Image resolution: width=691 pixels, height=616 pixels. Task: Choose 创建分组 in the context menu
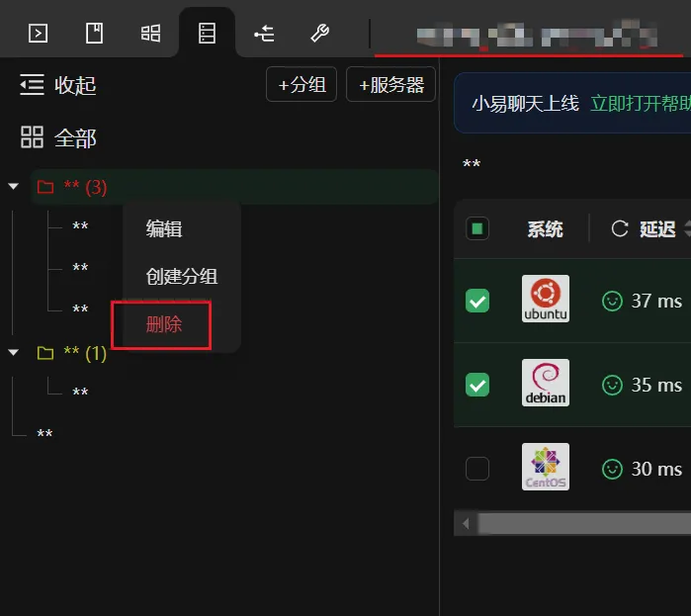(x=182, y=277)
